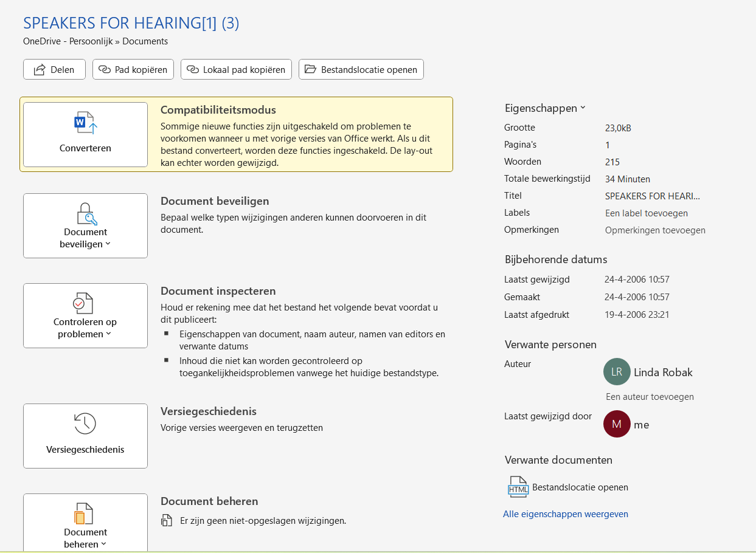Click the Pad kopiëren button
Image resolution: width=756 pixels, height=553 pixels.
(133, 69)
